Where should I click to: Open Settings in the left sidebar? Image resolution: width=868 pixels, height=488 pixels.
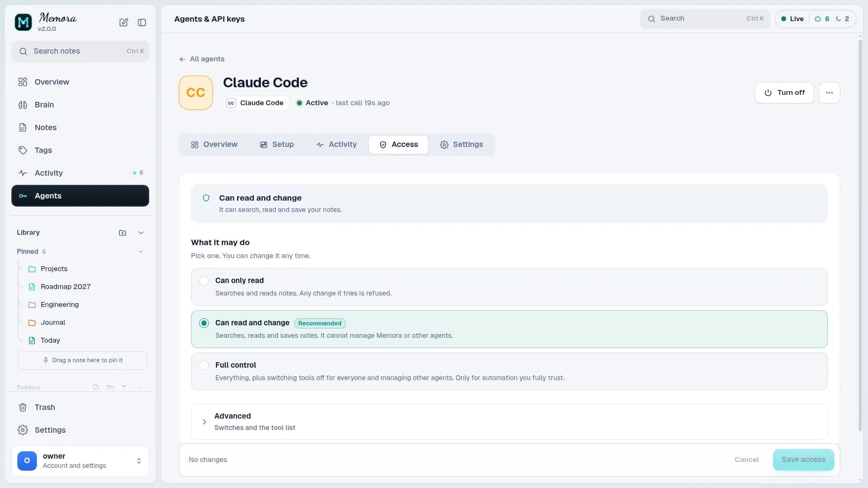[80, 430]
